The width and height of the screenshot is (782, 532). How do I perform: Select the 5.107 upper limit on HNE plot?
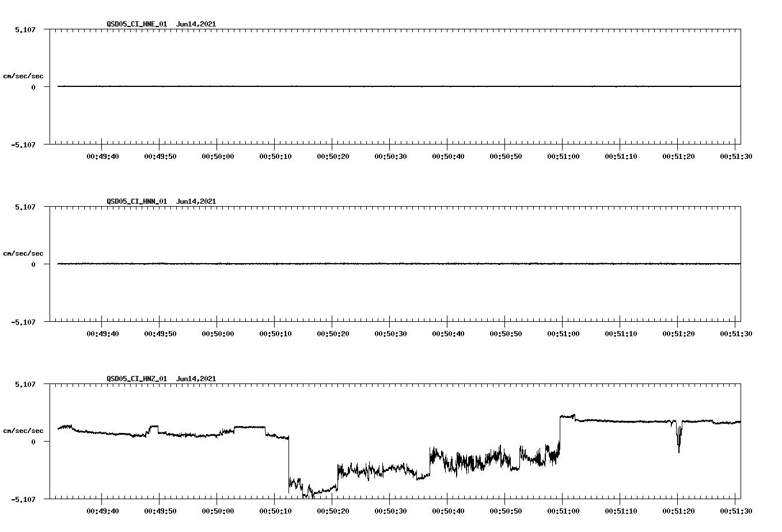[x=25, y=29]
